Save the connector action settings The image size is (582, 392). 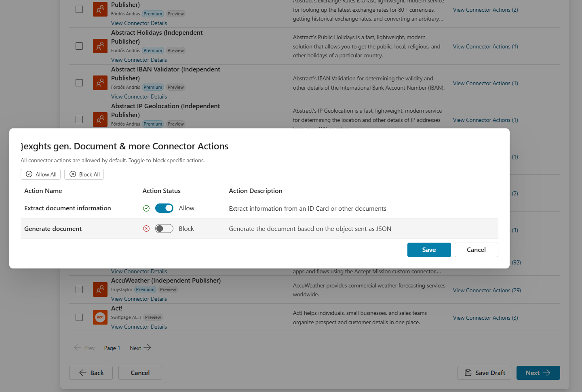tap(429, 250)
